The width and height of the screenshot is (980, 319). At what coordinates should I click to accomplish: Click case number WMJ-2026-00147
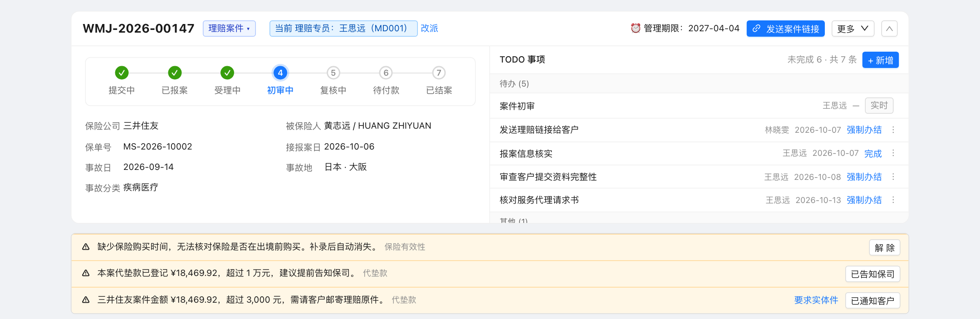[138, 29]
